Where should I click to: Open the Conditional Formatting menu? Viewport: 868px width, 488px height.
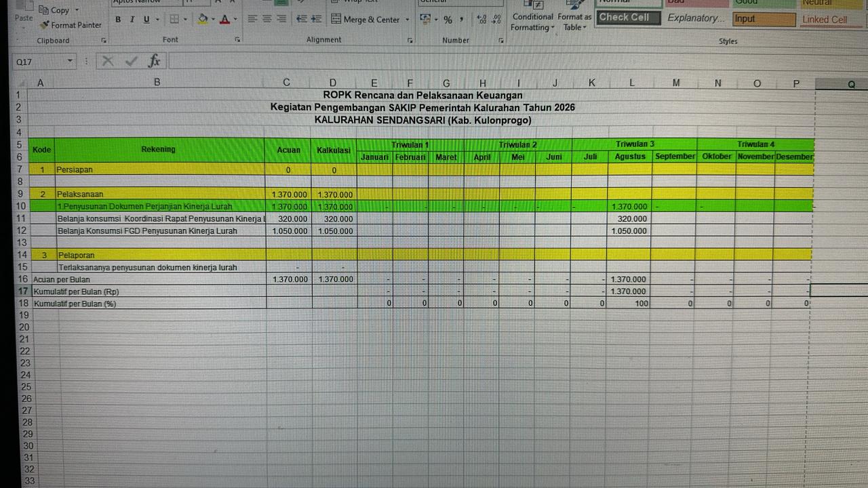pyautogui.click(x=532, y=22)
